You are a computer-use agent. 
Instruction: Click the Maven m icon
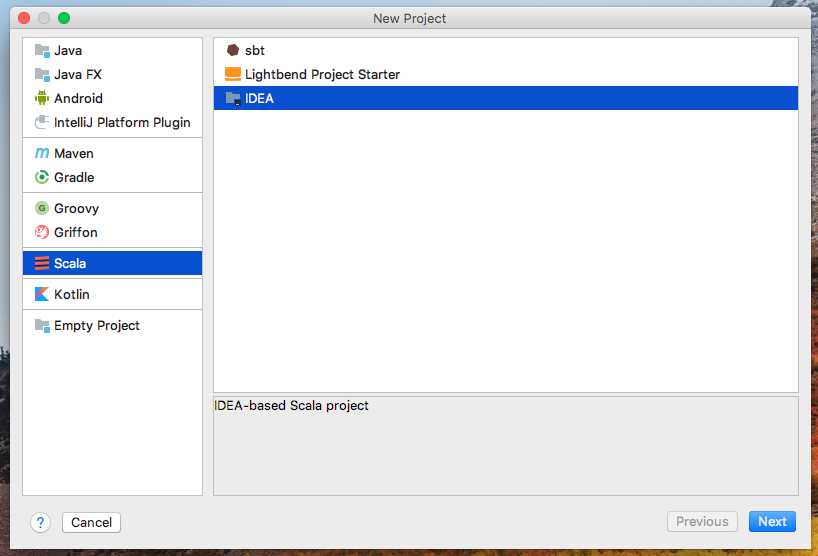click(x=42, y=153)
